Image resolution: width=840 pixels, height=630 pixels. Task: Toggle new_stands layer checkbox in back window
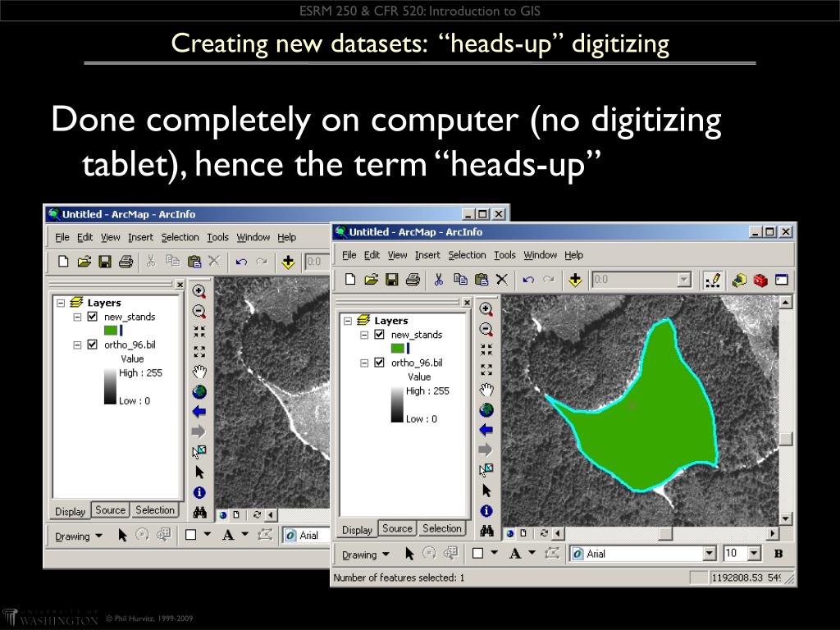(92, 317)
